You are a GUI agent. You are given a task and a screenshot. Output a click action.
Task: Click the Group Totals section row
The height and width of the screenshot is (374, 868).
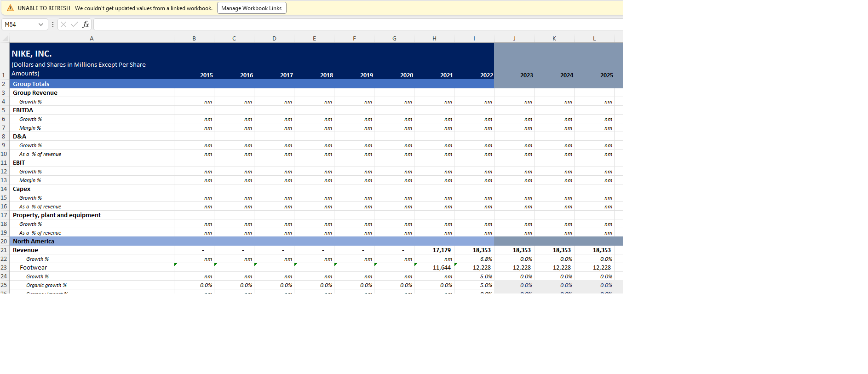coord(252,84)
